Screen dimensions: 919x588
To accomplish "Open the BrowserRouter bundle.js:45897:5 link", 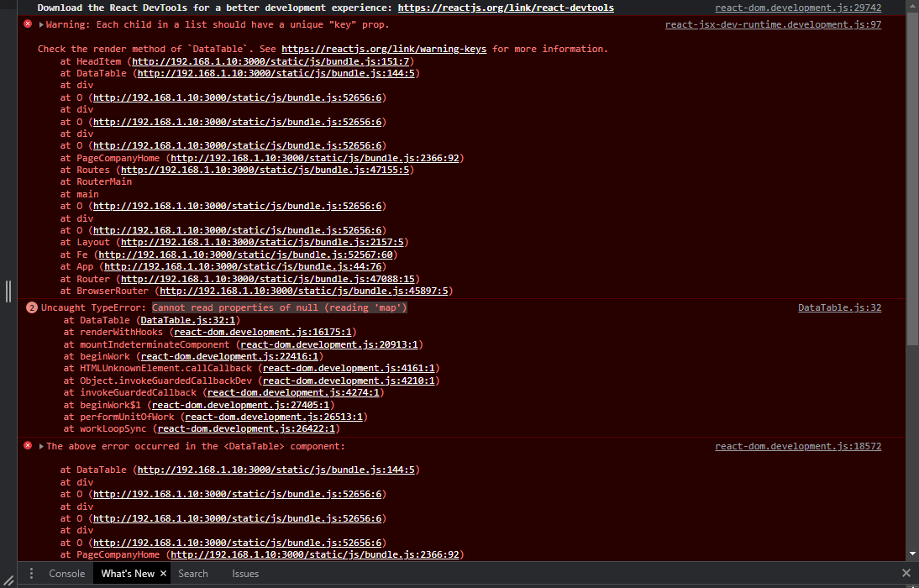I will tap(303, 291).
